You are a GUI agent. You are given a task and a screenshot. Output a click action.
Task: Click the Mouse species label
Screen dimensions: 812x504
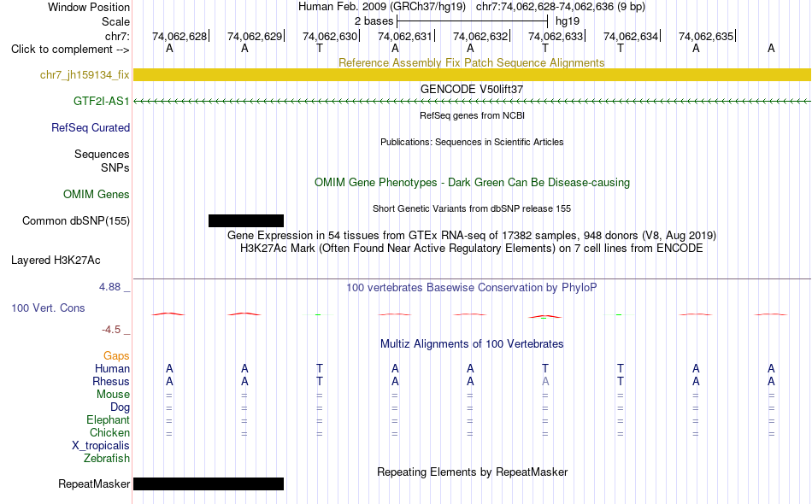pos(113,395)
